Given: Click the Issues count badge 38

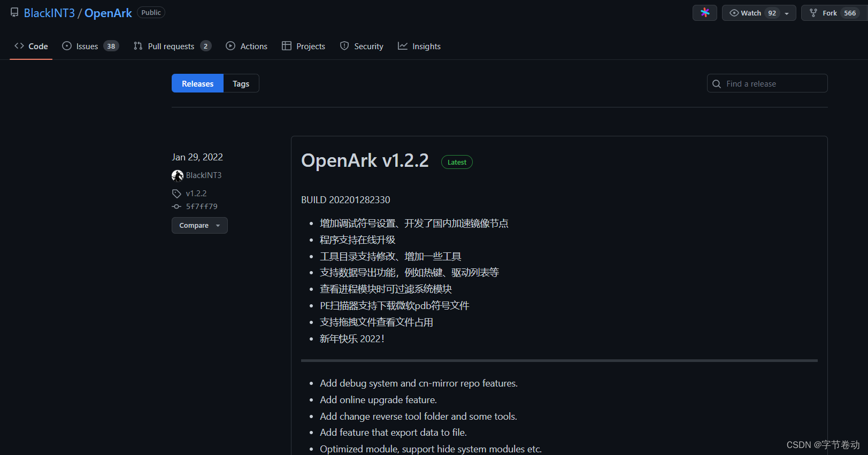Looking at the screenshot, I should point(111,46).
